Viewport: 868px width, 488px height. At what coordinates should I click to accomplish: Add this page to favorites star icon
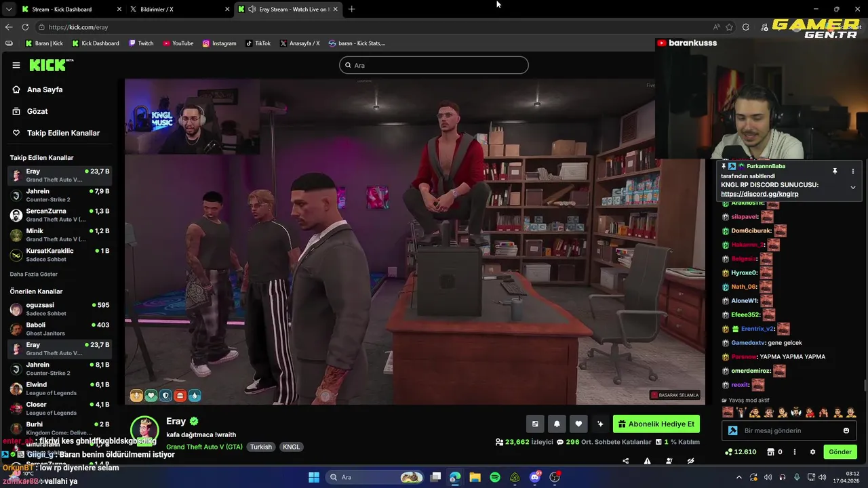point(729,27)
